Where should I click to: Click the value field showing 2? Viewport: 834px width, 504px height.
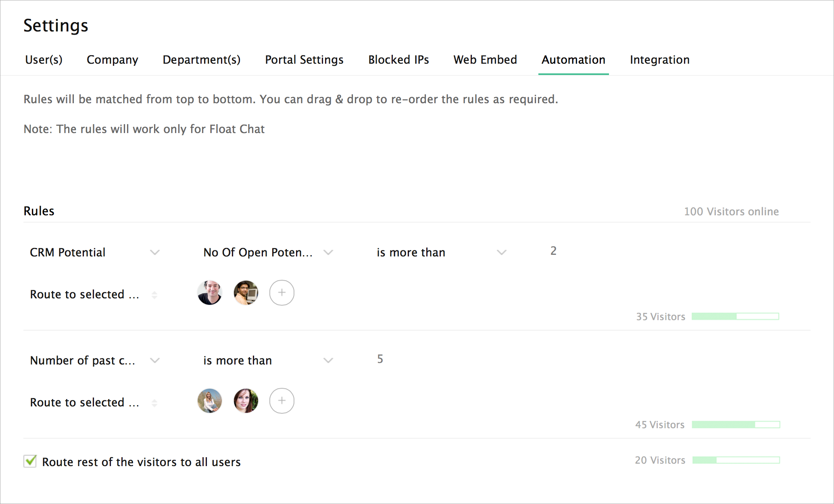pos(553,251)
